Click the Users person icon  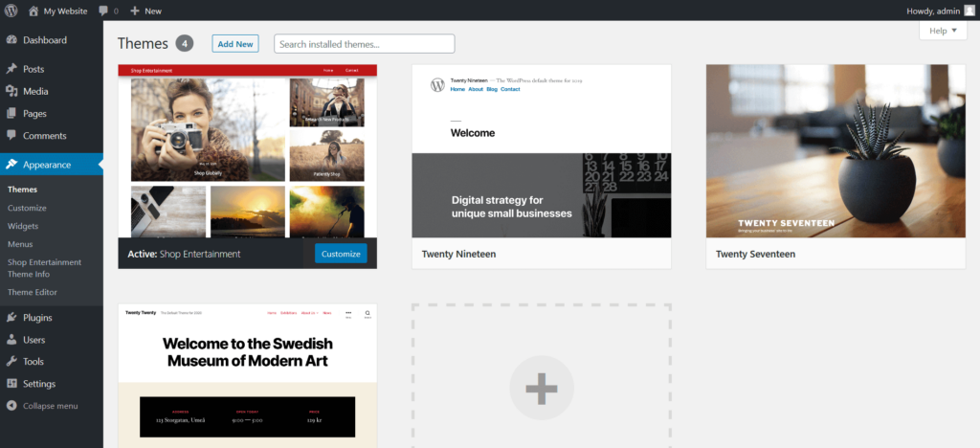click(11, 340)
